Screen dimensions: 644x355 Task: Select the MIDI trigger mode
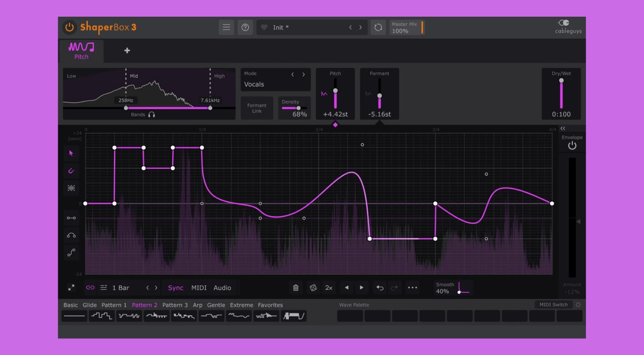pyautogui.click(x=199, y=288)
